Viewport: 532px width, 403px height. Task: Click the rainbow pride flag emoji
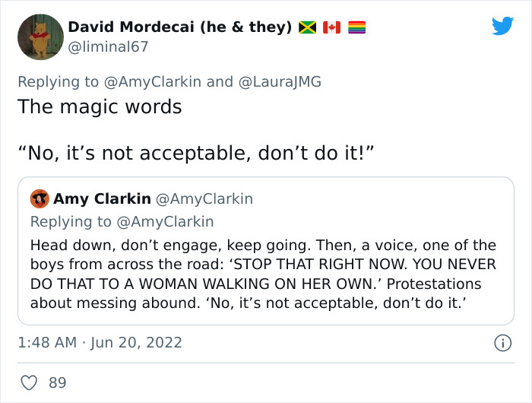356,27
